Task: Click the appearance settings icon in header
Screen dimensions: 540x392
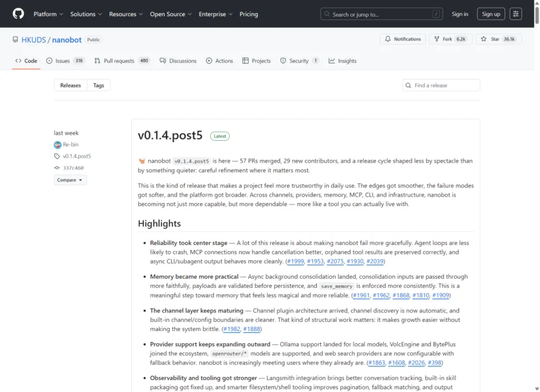Action: coord(516,13)
